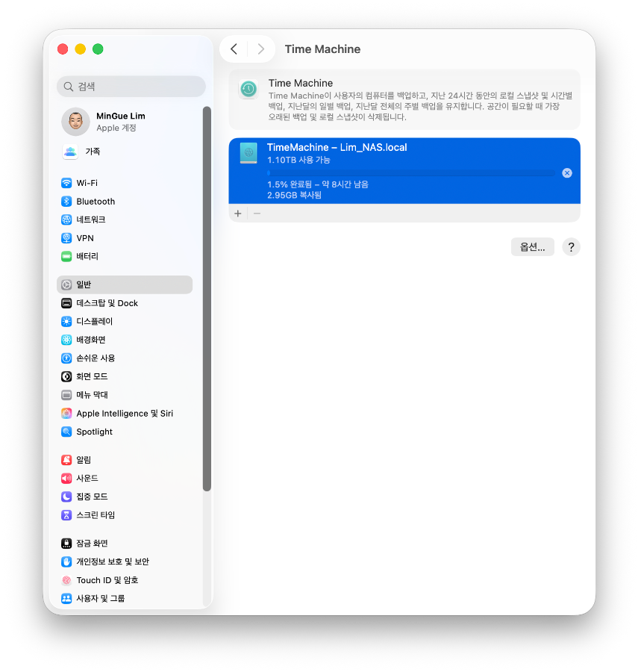Select the TimeMachine NAS disk icon
This screenshot has width=638, height=672.
[248, 153]
